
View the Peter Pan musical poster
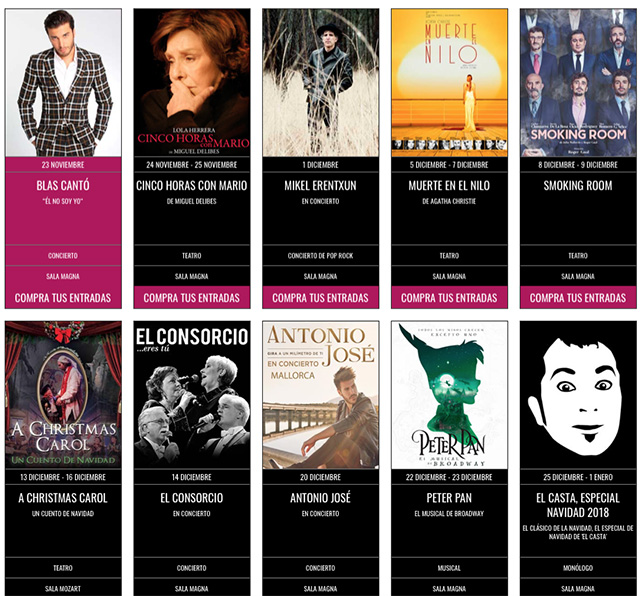[x=449, y=395]
